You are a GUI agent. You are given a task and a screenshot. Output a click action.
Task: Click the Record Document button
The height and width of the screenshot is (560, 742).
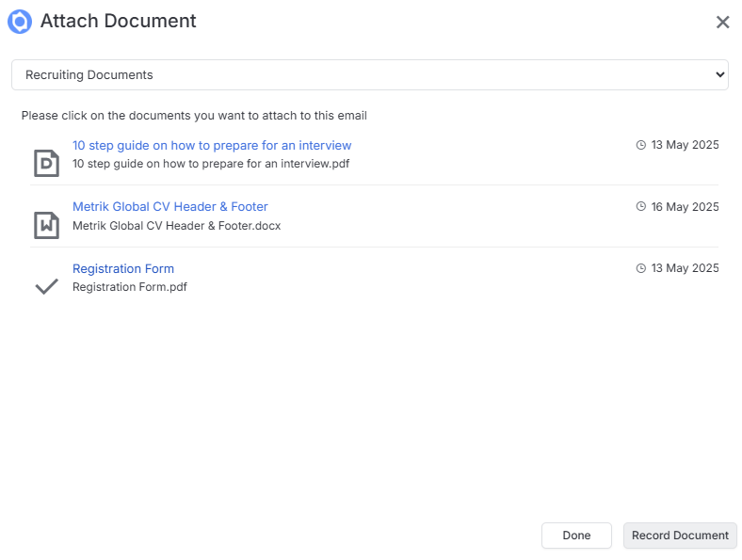[x=680, y=536]
